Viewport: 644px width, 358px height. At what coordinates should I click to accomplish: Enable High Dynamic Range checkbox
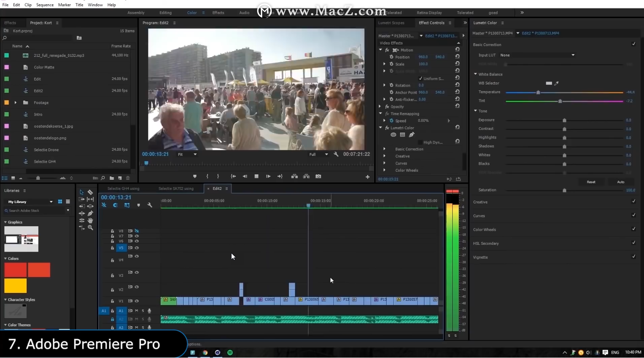pyautogui.click(x=421, y=142)
